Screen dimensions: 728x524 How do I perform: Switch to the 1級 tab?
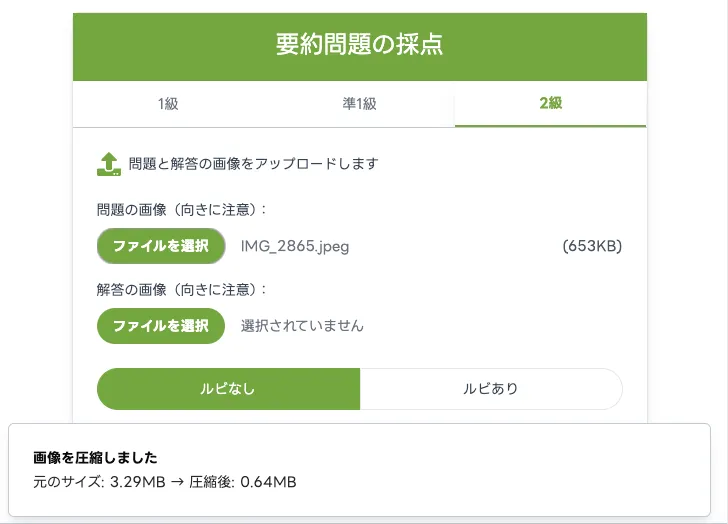(x=168, y=104)
